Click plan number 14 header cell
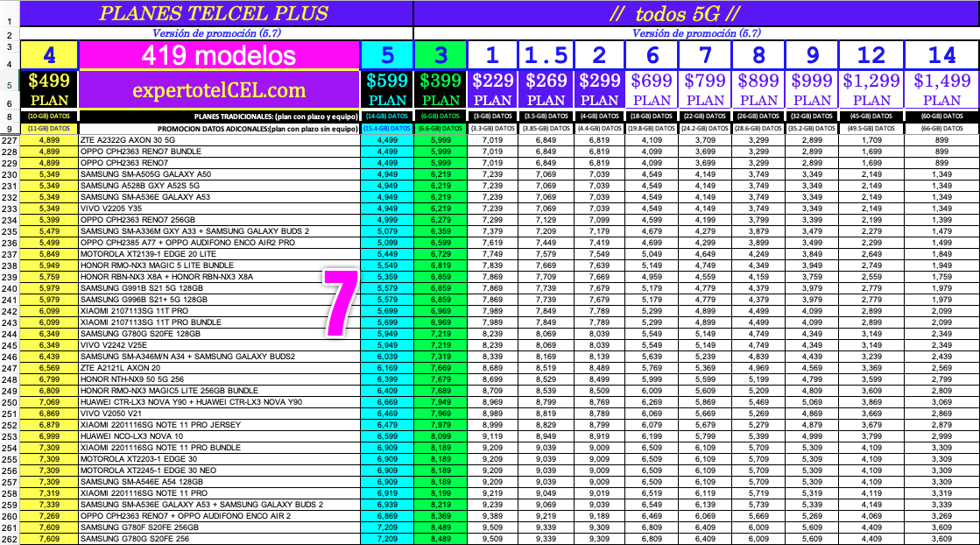980x545 pixels. (x=941, y=55)
